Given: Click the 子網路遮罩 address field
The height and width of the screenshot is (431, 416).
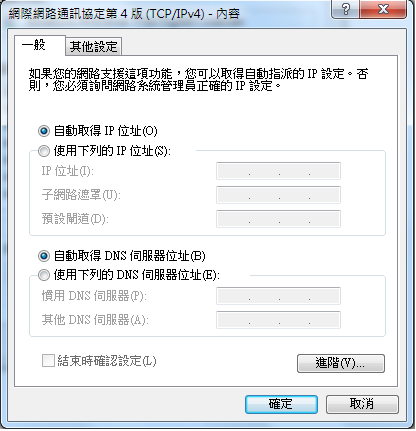Looking at the screenshot, I should (x=278, y=195).
